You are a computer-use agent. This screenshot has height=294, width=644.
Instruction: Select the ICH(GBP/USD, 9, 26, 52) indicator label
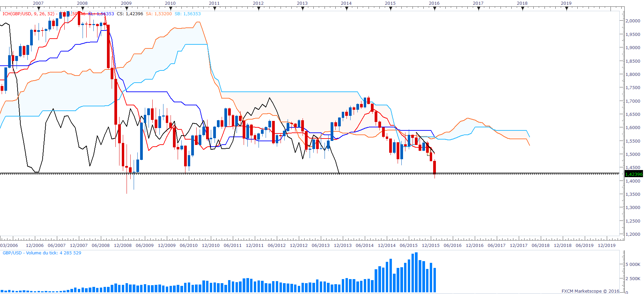coord(28,14)
